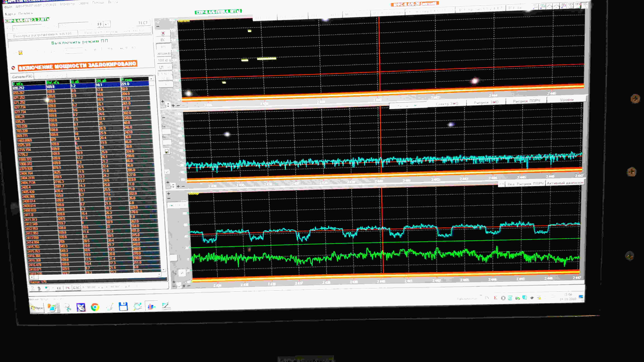Click the table scroll-up arrow
This screenshot has height=362, width=644.
tap(151, 79)
